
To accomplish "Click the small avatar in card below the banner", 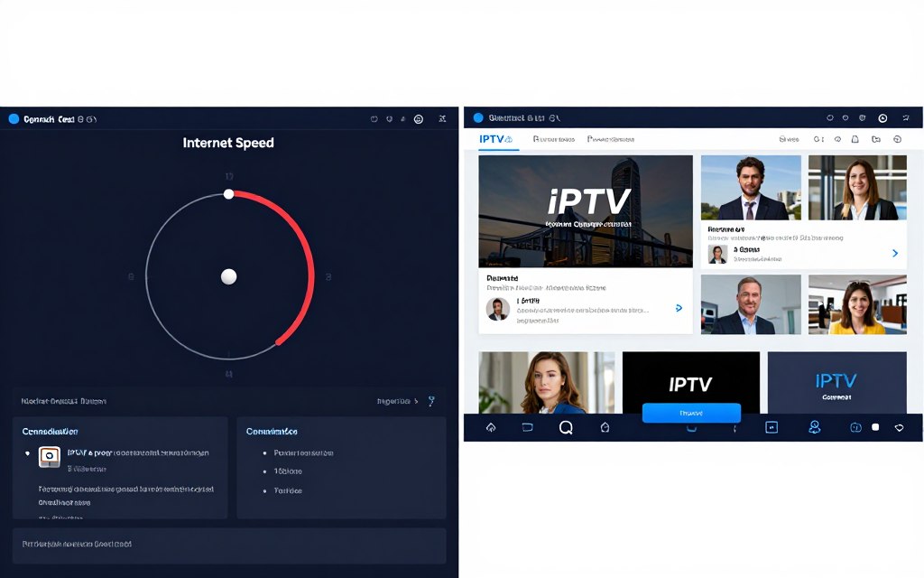I will click(x=497, y=309).
